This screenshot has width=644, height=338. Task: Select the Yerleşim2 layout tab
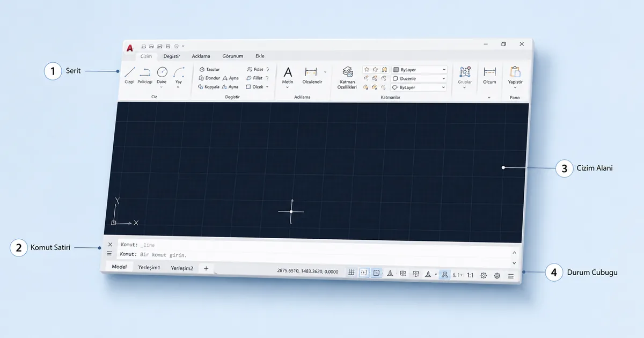click(x=182, y=268)
